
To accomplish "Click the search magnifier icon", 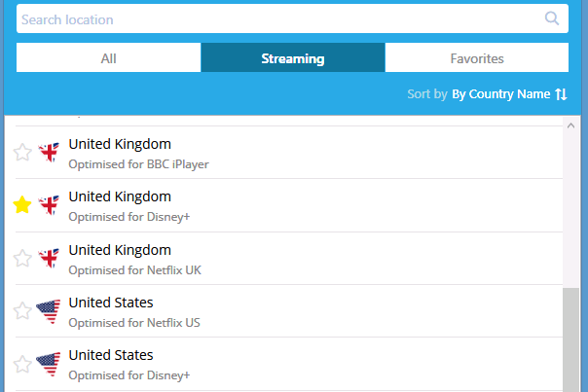I will click(x=552, y=18).
